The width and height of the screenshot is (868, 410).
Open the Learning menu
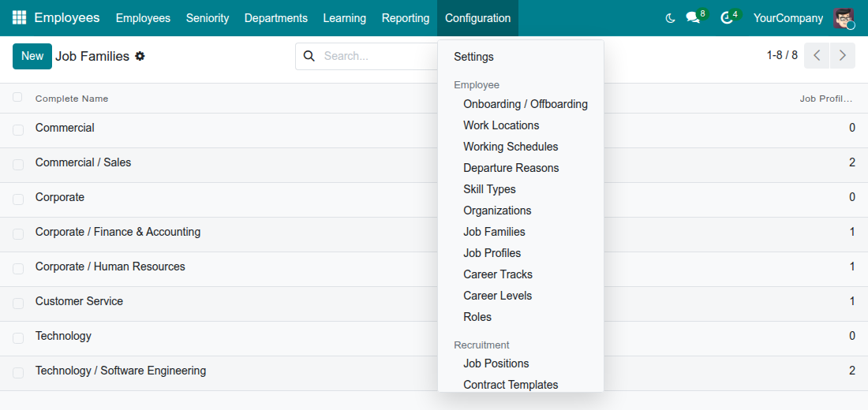[344, 18]
